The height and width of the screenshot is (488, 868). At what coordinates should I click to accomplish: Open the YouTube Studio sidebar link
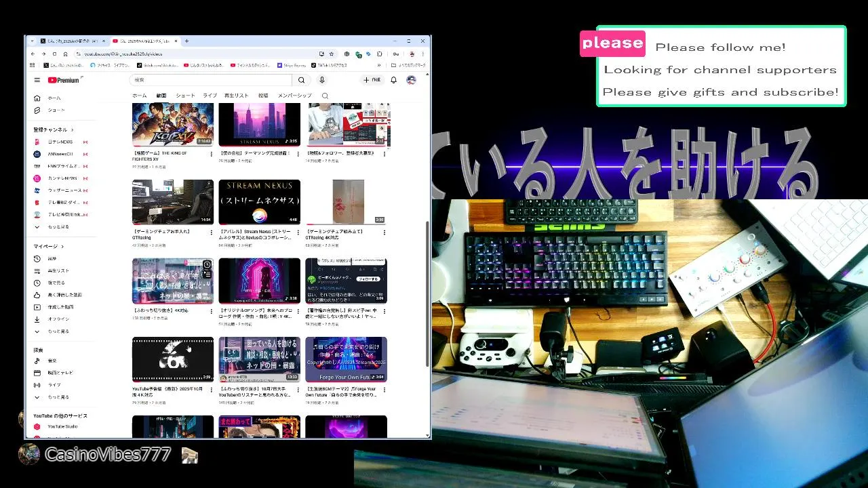(x=61, y=426)
